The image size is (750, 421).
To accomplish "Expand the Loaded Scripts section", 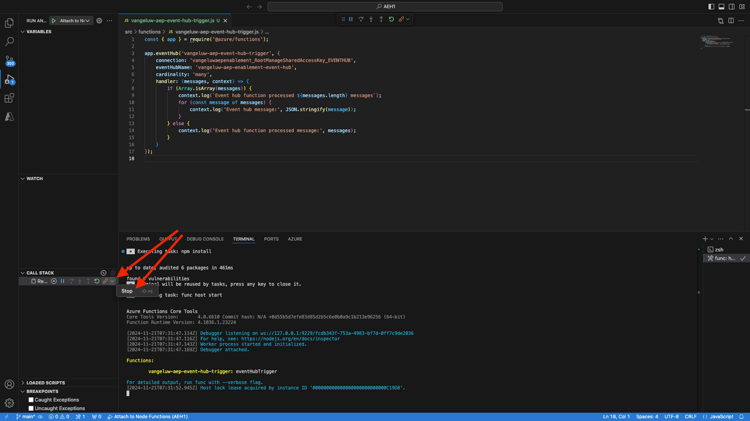I will pyautogui.click(x=45, y=383).
